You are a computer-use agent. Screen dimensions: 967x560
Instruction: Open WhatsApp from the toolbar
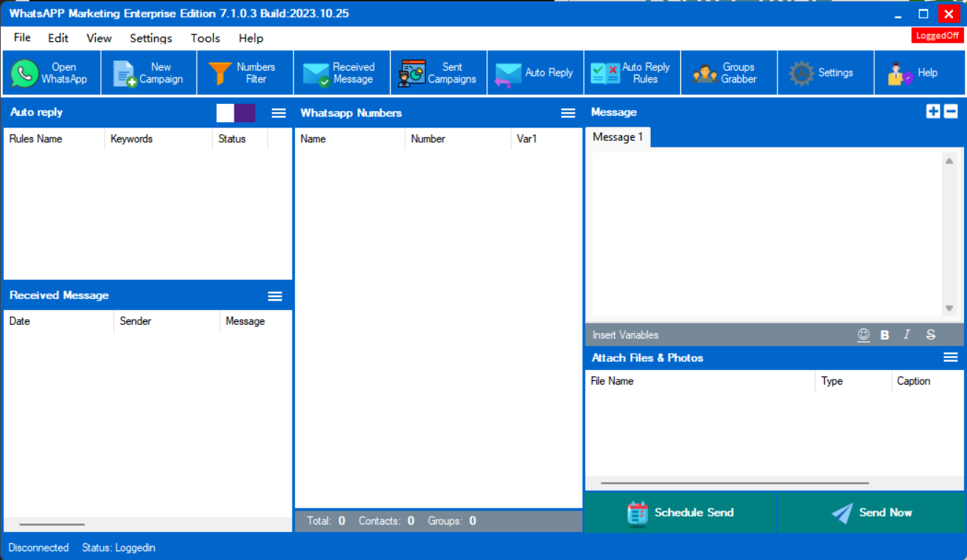point(51,73)
